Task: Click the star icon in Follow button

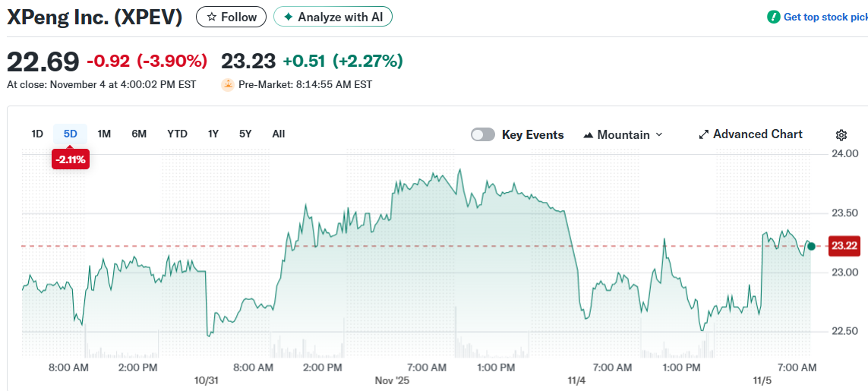Action: coord(212,17)
